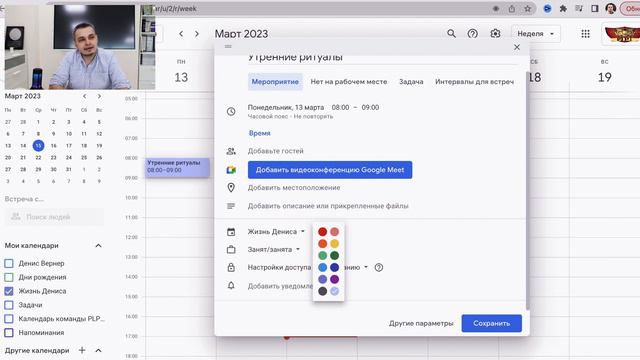This screenshot has height=360, width=640.
Task: Go to previous month in mini calendar
Action: tap(84, 96)
